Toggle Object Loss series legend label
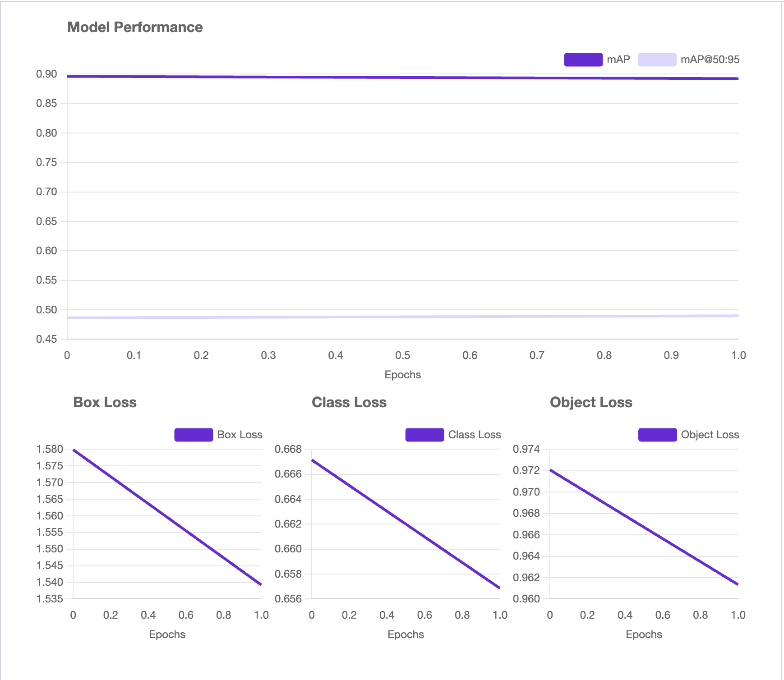Viewport: 784px width, 680px height. coord(710,435)
